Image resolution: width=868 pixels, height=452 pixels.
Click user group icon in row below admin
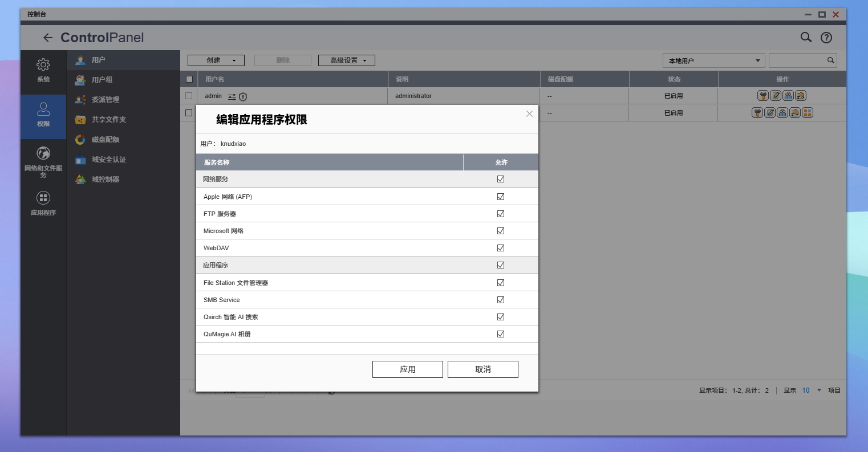[x=782, y=113]
